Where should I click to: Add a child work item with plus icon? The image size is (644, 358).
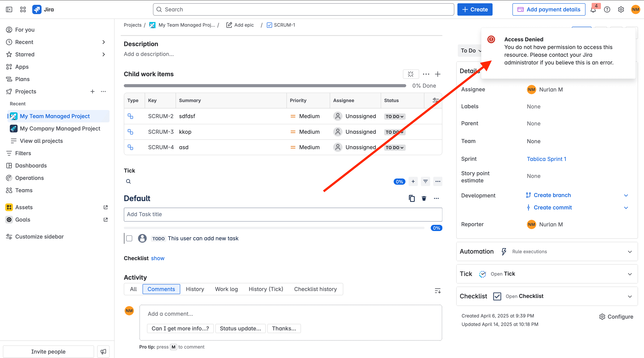438,74
